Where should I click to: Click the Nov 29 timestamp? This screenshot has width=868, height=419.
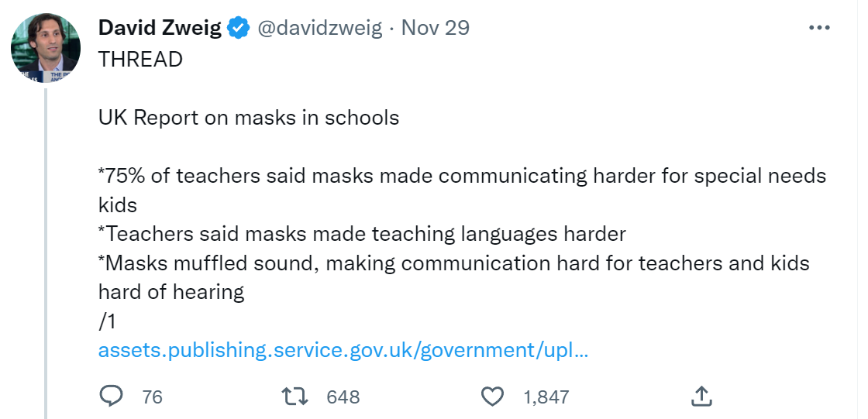436,29
